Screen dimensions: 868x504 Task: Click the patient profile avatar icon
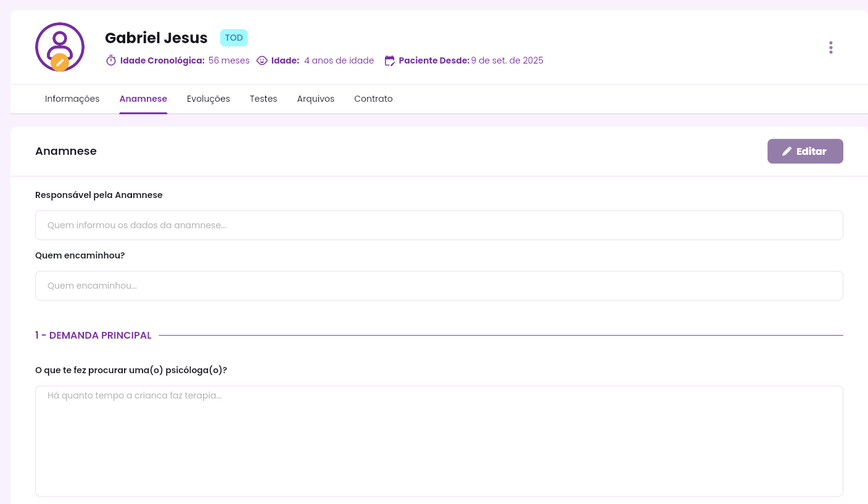click(x=60, y=43)
